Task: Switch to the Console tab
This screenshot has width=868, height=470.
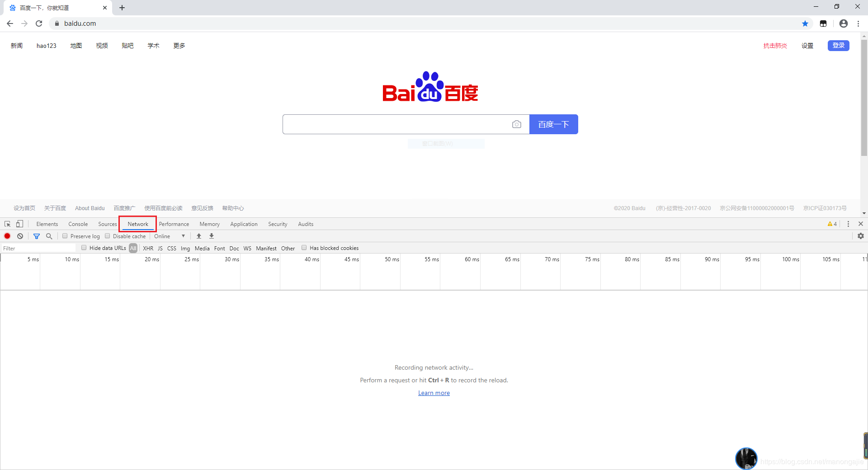Action: pyautogui.click(x=78, y=224)
